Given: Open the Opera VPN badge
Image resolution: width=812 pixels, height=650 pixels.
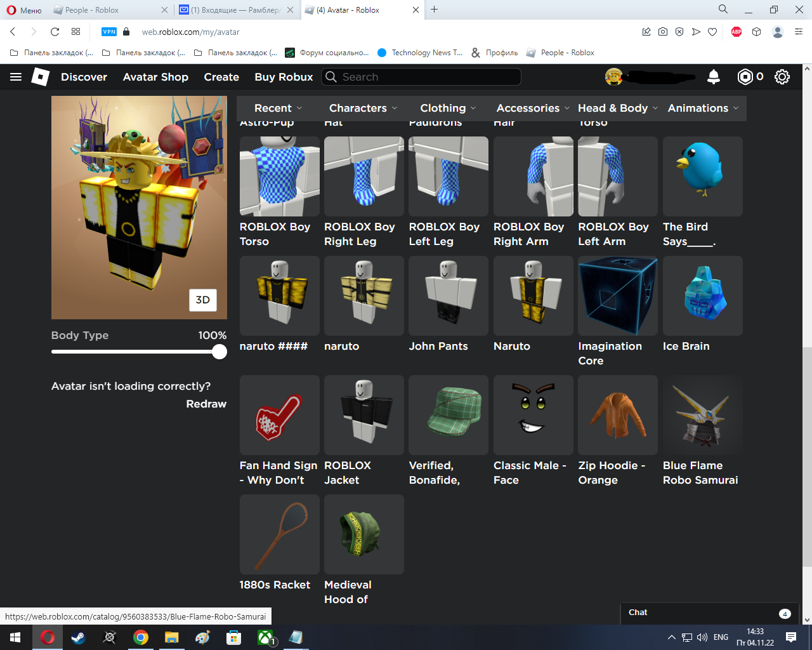Looking at the screenshot, I should tap(109, 32).
